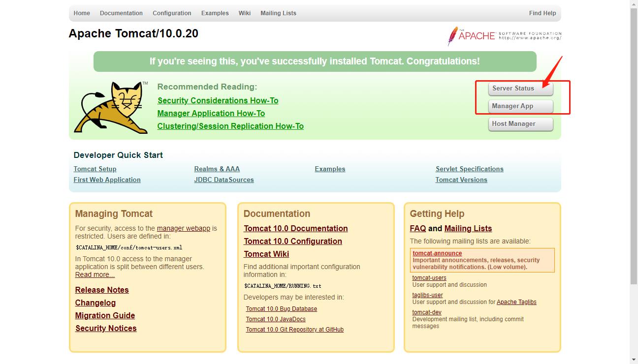Open Release Notes link
The image size is (638, 364).
(102, 290)
